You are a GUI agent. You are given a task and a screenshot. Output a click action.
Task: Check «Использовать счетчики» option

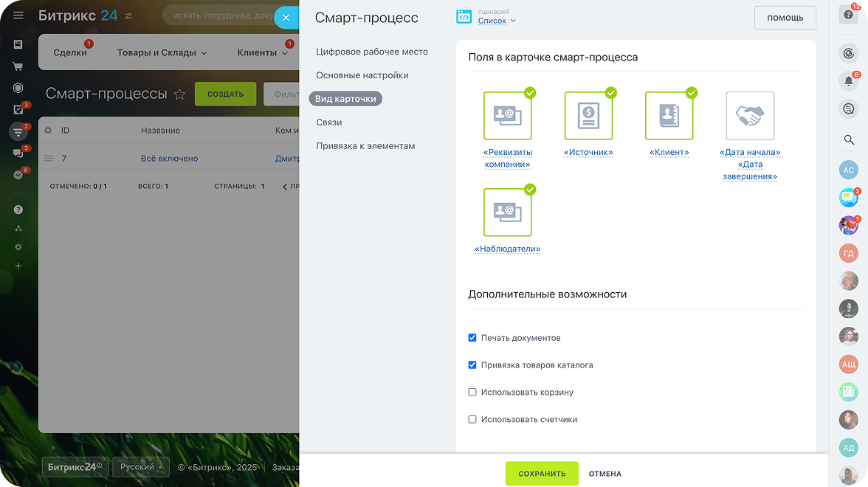(472, 420)
